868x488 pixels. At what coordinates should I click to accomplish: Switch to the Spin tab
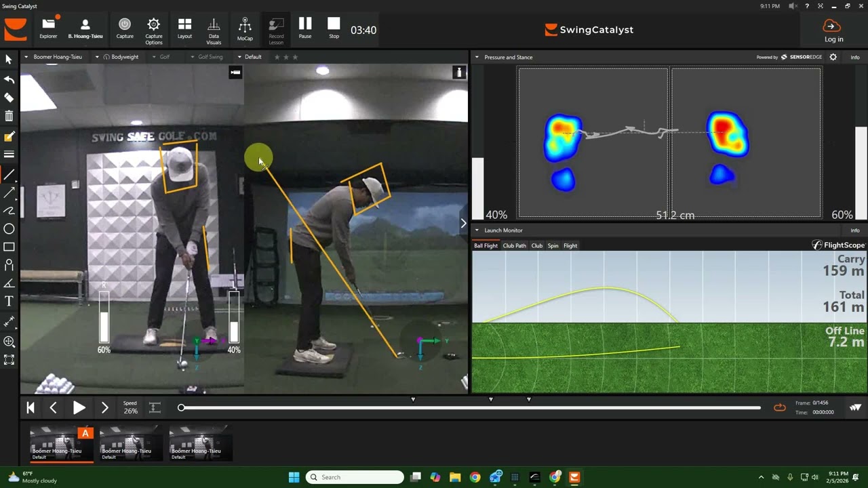point(553,245)
